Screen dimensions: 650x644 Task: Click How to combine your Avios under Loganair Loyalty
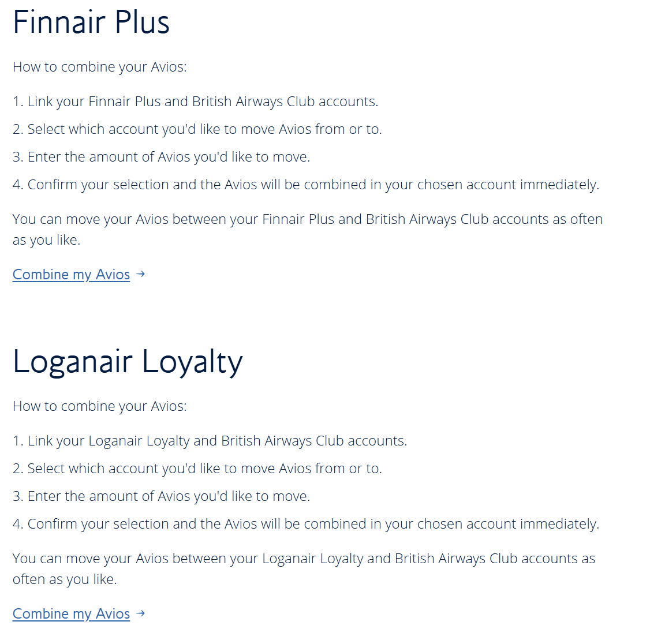(x=99, y=407)
